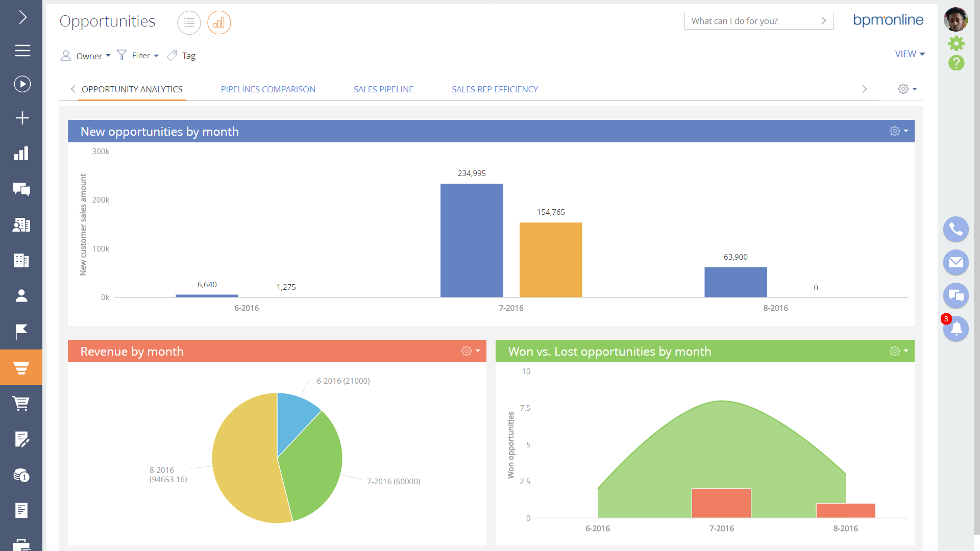Open the email panel icon
Viewport: 980px width, 551px height.
[955, 262]
